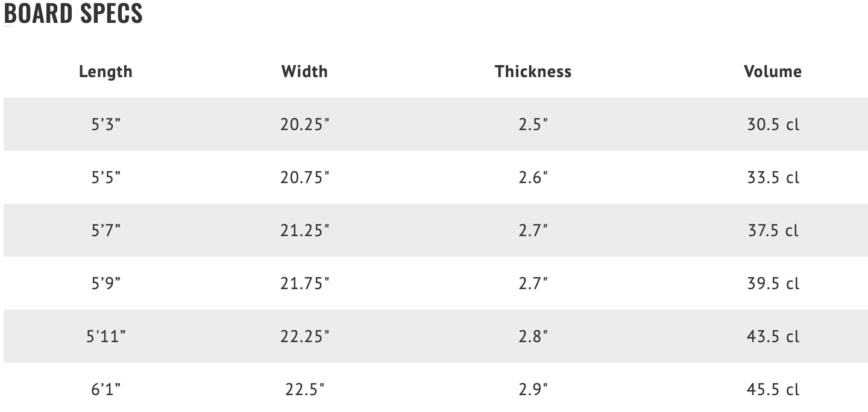Select the Length column header
The image size is (868, 412).
click(x=105, y=71)
